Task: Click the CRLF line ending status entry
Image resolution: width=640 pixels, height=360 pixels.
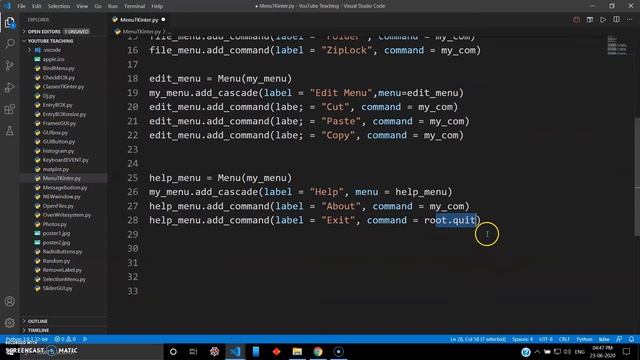Action: [x=564, y=339]
